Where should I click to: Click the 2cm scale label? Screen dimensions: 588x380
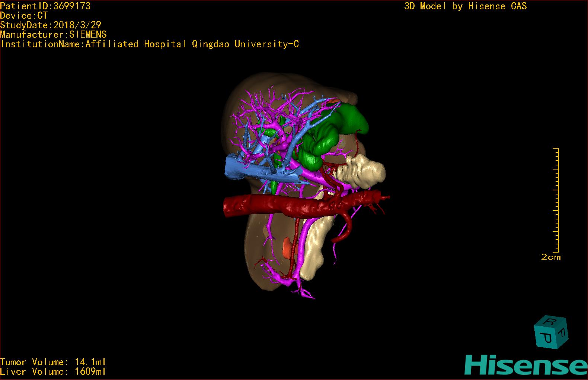point(551,257)
